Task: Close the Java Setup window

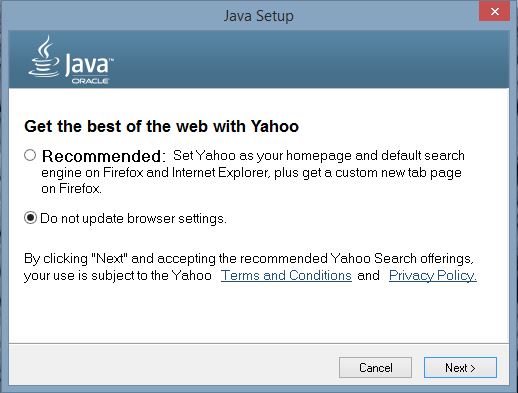Action: point(495,12)
